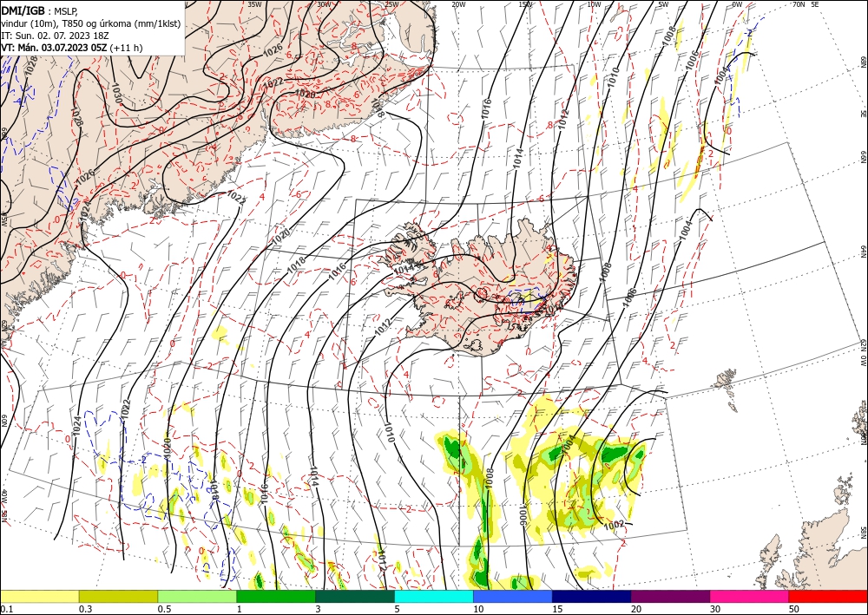Click the 10W longitude label
The height and width of the screenshot is (615, 868).
pyautogui.click(x=594, y=4)
